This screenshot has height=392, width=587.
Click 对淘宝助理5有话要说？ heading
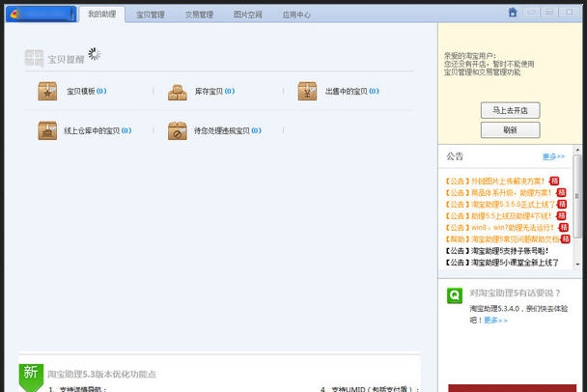click(515, 294)
